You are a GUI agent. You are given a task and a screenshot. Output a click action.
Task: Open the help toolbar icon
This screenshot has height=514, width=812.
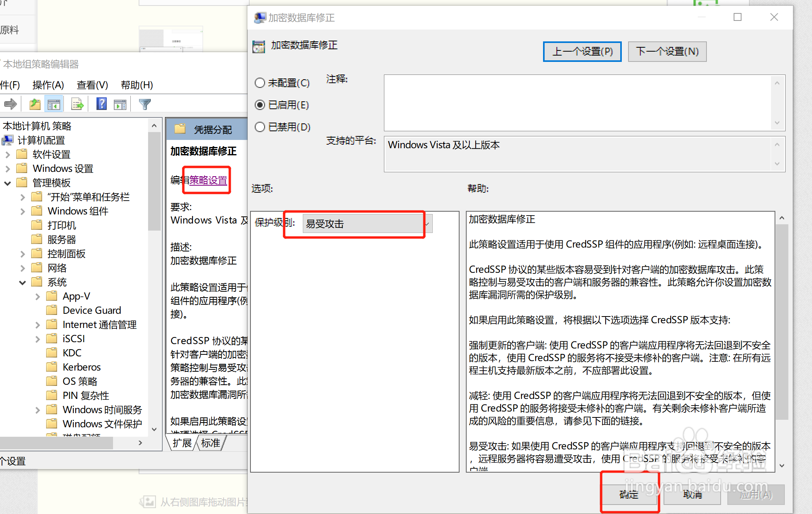[x=101, y=104]
